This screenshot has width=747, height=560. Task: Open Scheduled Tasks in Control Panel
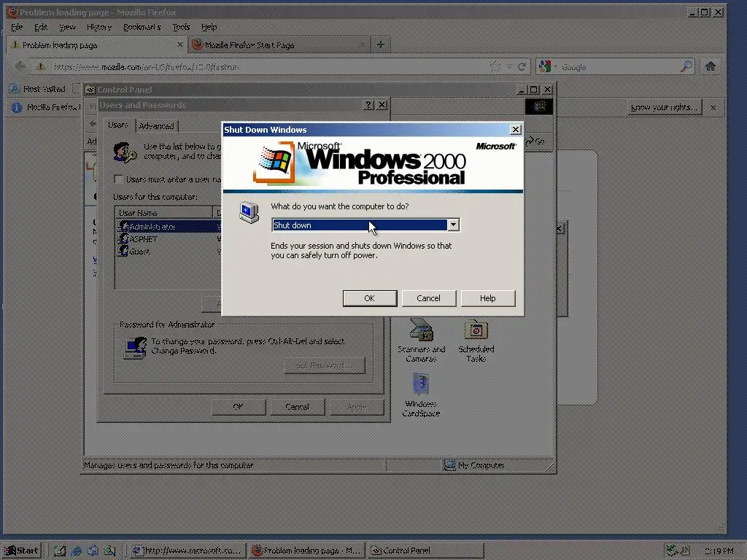pos(476,340)
